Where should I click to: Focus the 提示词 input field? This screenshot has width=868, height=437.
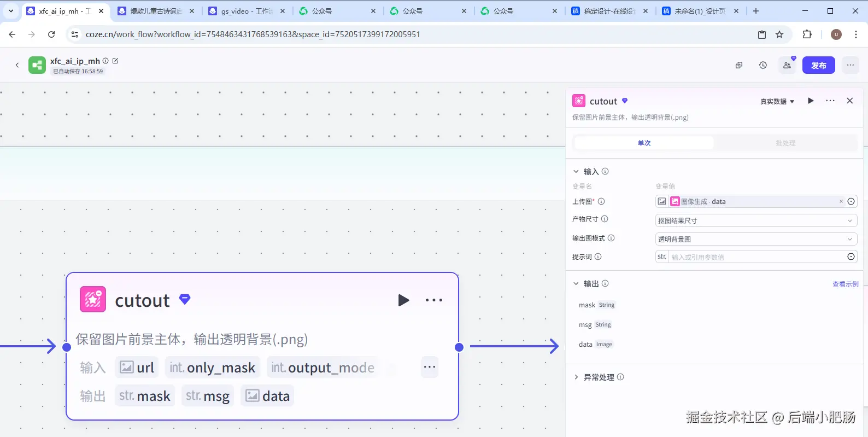click(x=756, y=257)
